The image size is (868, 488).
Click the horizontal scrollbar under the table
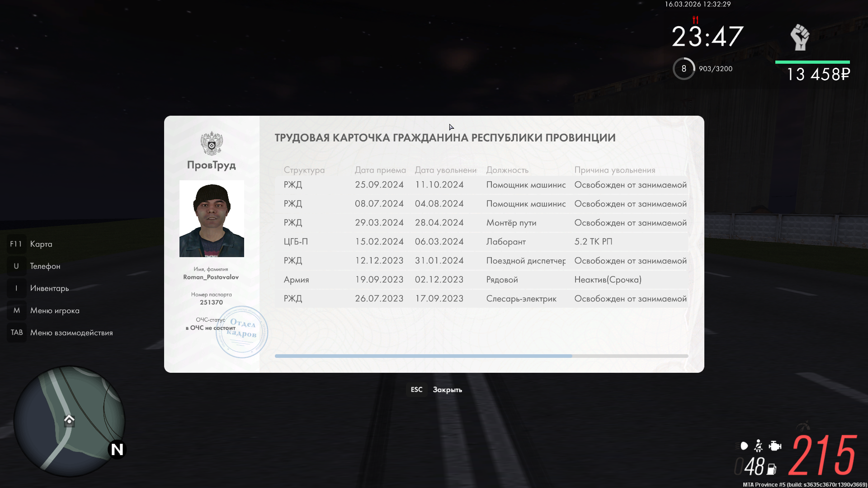tap(423, 356)
